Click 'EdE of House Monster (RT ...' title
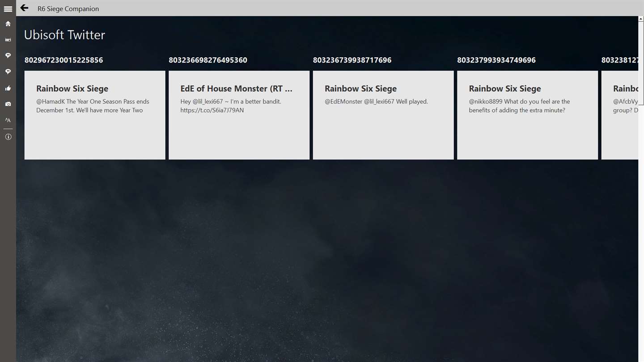The width and height of the screenshot is (644, 362). point(236,88)
